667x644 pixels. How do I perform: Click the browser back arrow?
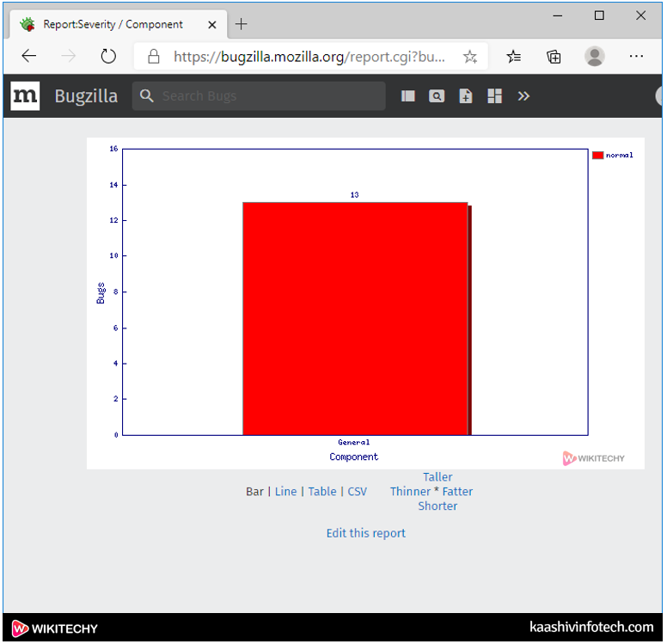click(29, 57)
